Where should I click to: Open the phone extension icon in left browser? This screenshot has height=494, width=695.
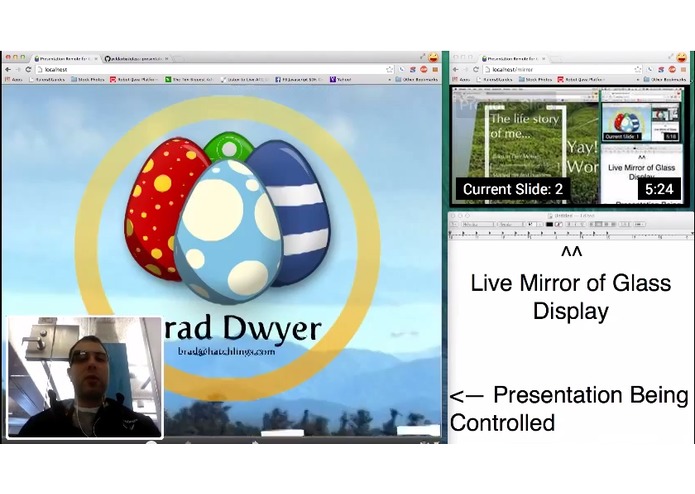pyautogui.click(x=402, y=70)
